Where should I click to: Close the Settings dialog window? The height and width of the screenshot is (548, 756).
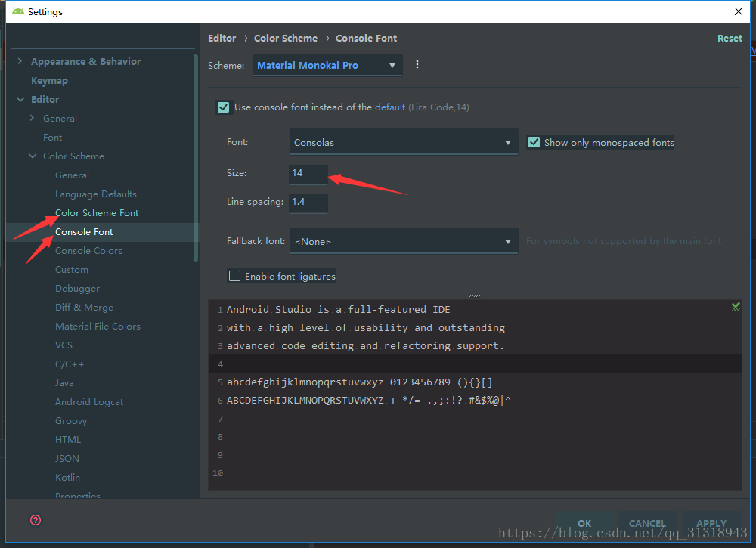pos(738,11)
